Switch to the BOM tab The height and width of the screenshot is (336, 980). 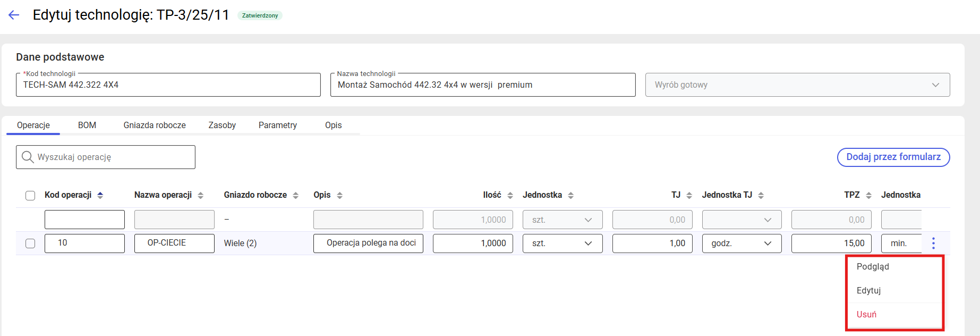87,125
